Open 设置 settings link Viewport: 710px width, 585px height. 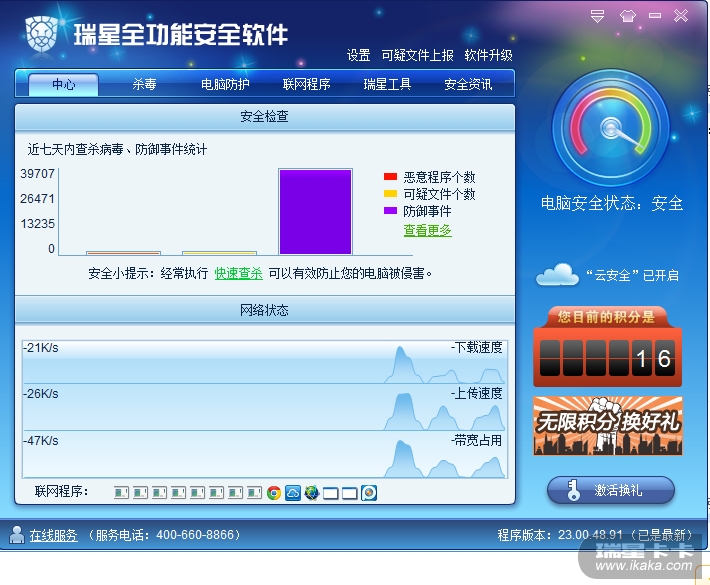[x=359, y=55]
